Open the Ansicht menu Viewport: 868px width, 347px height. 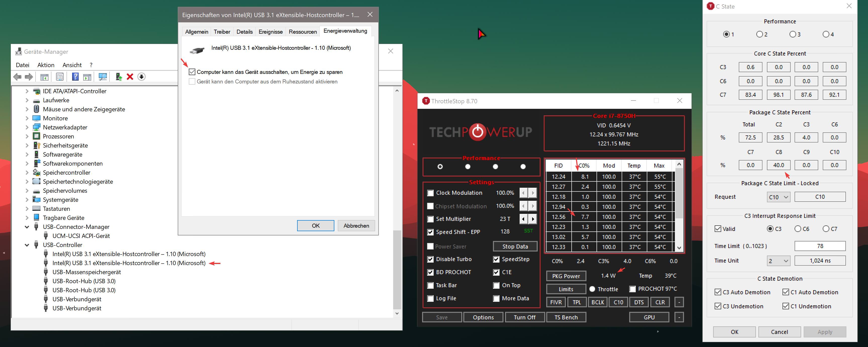pyautogui.click(x=72, y=65)
